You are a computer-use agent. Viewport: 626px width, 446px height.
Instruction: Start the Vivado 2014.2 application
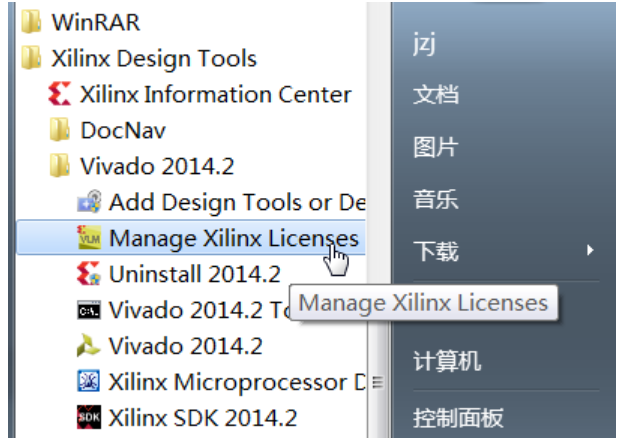point(186,346)
